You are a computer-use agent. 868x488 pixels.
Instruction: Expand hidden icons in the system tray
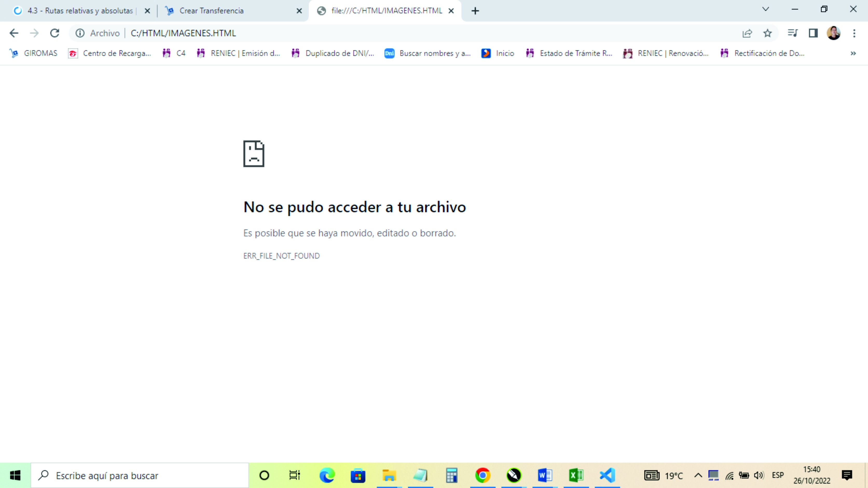click(698, 475)
